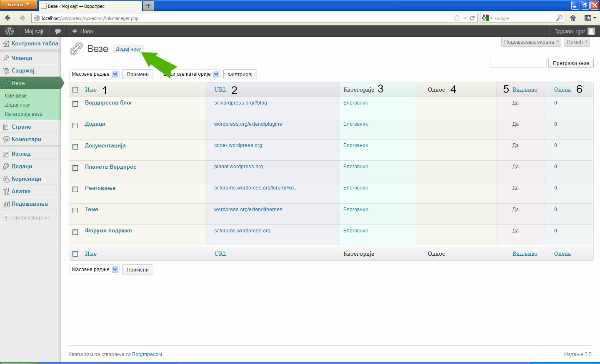Sort by the Оцена column header

(562, 90)
